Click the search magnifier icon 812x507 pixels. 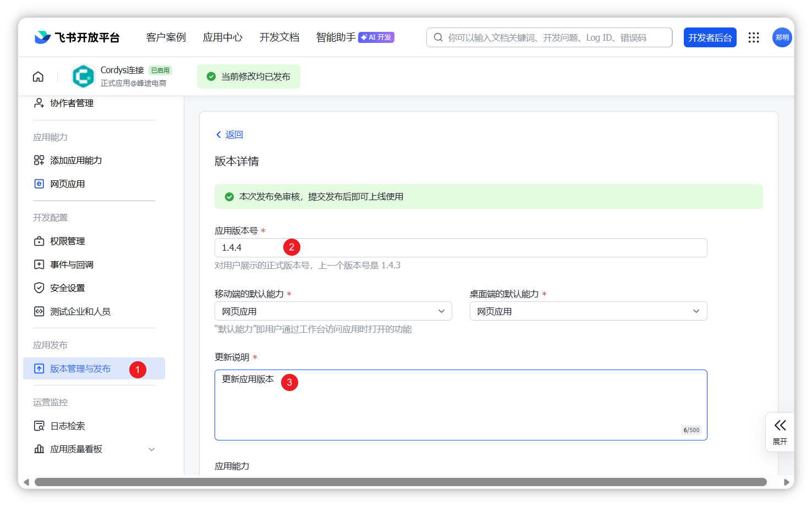click(x=438, y=37)
